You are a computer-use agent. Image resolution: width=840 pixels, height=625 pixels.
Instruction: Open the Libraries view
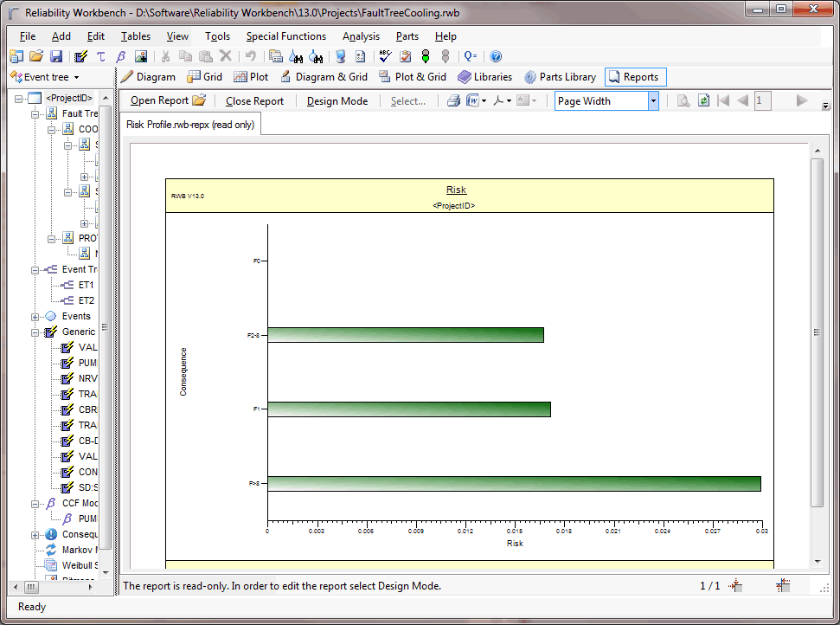485,76
